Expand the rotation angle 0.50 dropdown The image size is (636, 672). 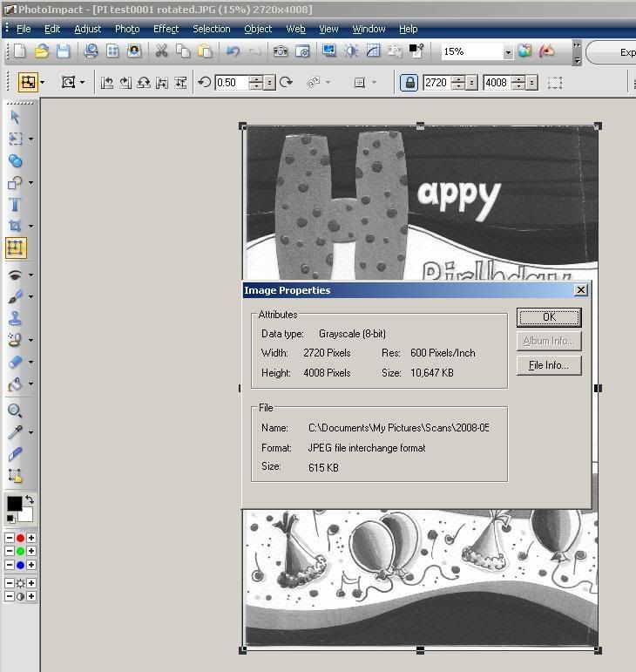click(x=270, y=83)
